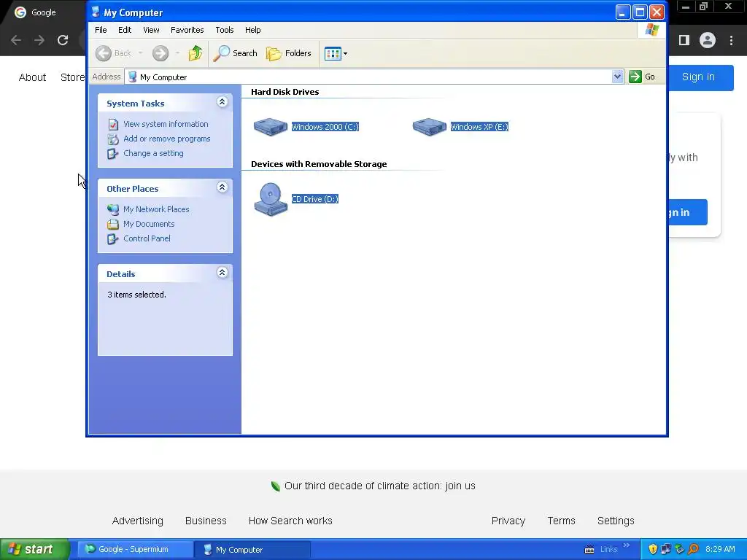
Task: Click Change a setting link
Action: pos(153,153)
